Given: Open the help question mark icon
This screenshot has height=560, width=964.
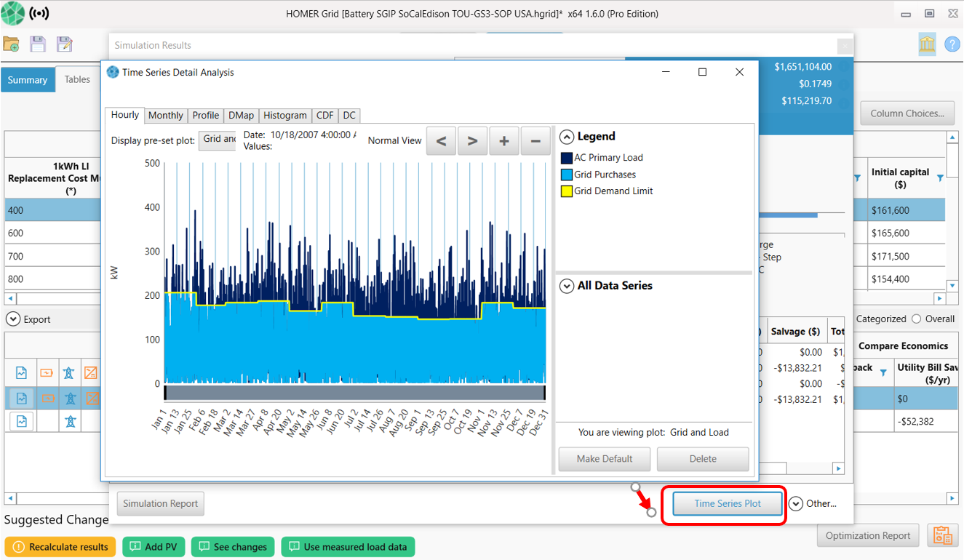Looking at the screenshot, I should coord(952,44).
